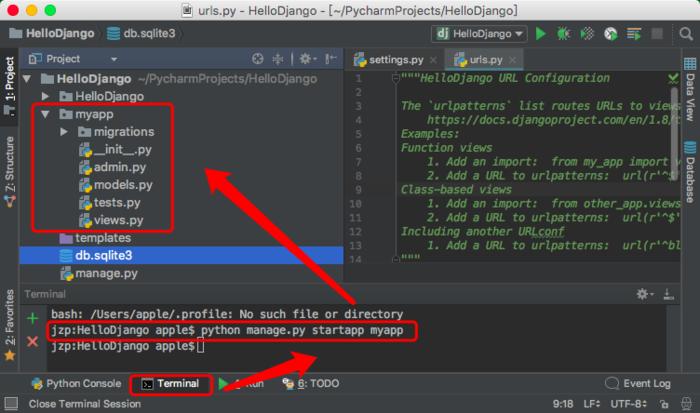Viewport: 700px width, 413px height.
Task: Click the Hector inspector icon in the status bar
Action: point(686,404)
